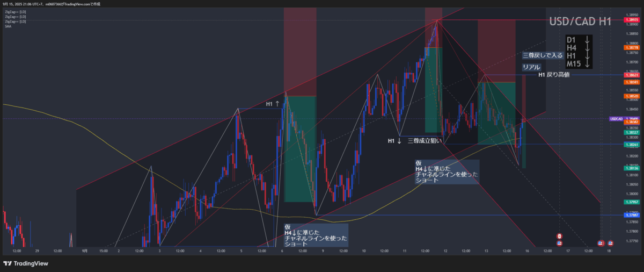Image resolution: width=644 pixels, height=272 pixels.
Task: Click the orange 1.38778 price label
Action: [631, 48]
